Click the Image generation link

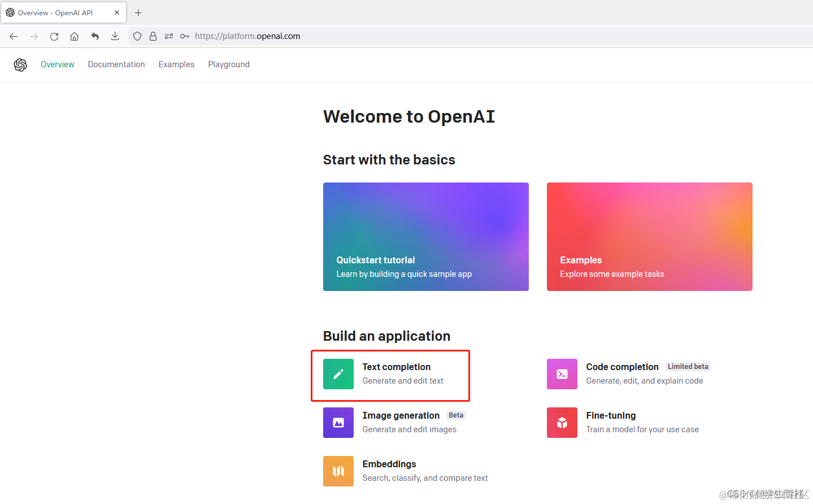click(401, 416)
